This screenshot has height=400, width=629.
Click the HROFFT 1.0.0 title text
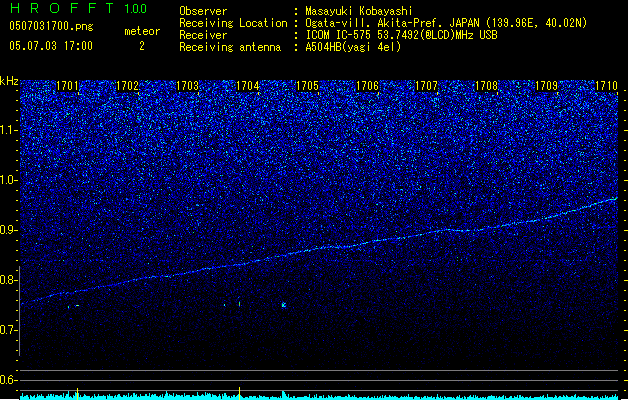pos(79,8)
